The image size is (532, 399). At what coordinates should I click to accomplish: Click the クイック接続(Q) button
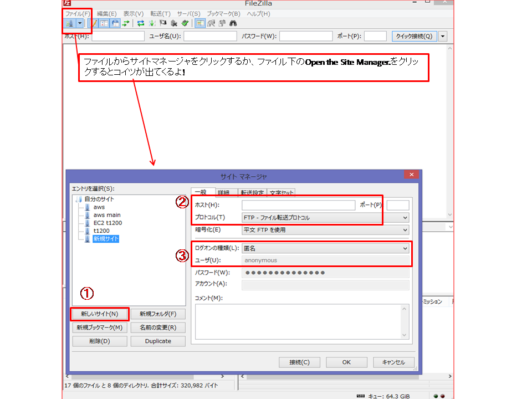point(414,36)
